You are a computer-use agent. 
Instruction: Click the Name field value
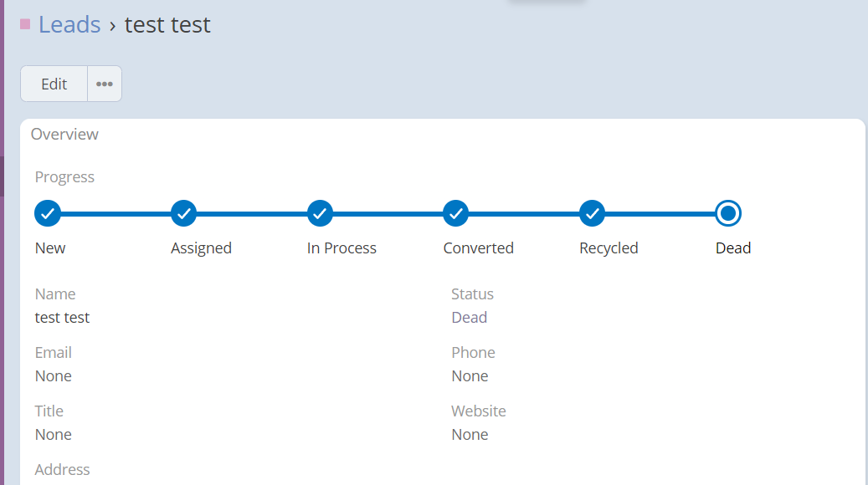[63, 318]
